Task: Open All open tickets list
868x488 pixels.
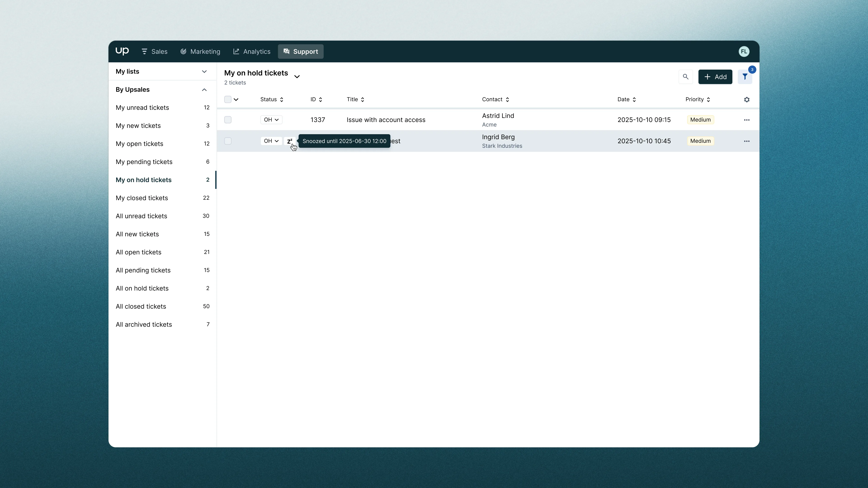Action: tap(162, 252)
